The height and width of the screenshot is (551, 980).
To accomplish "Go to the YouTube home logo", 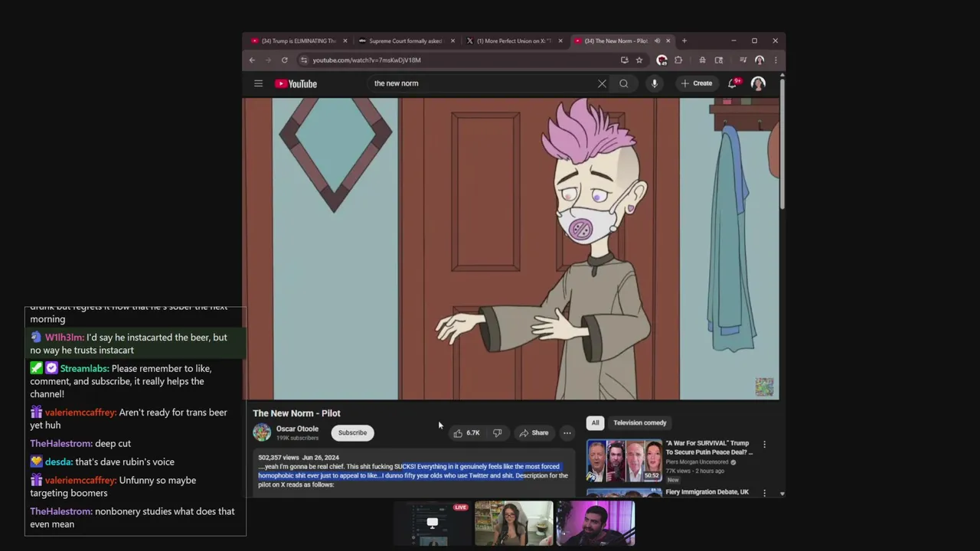I will coord(296,83).
